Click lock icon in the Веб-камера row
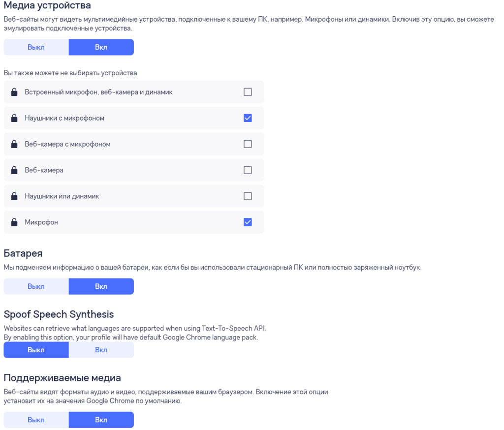Image resolution: width=504 pixels, height=430 pixels. click(x=14, y=170)
